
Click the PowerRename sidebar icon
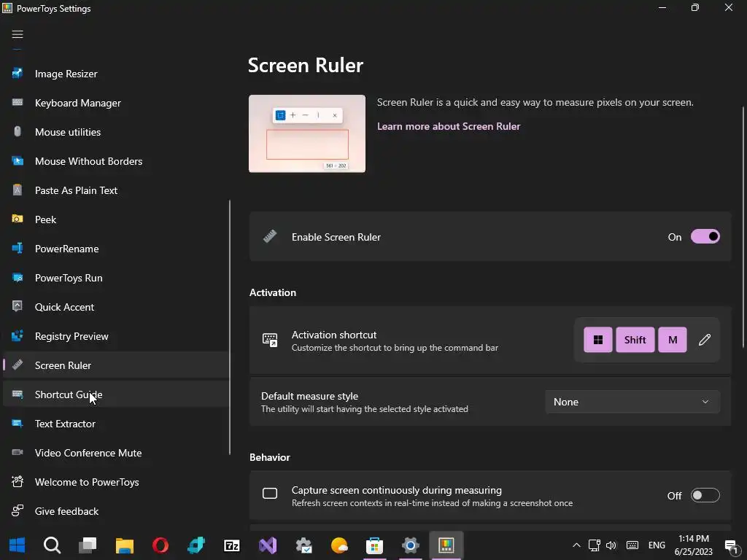tap(18, 248)
